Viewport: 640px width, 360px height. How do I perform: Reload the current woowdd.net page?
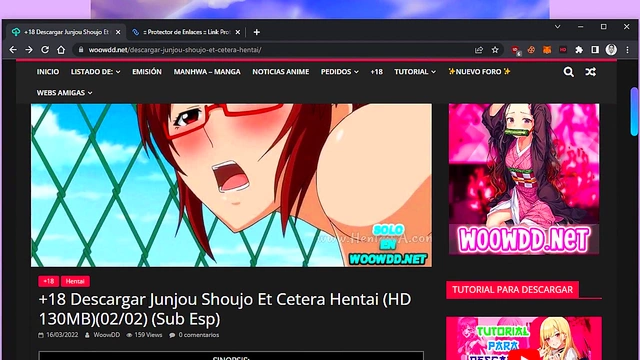click(45, 50)
